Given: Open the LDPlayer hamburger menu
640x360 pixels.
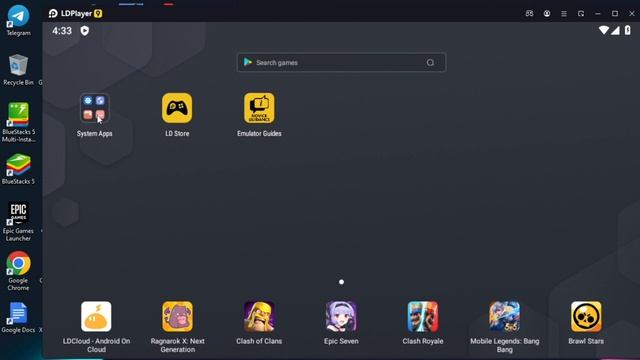Looking at the screenshot, I should 564,13.
